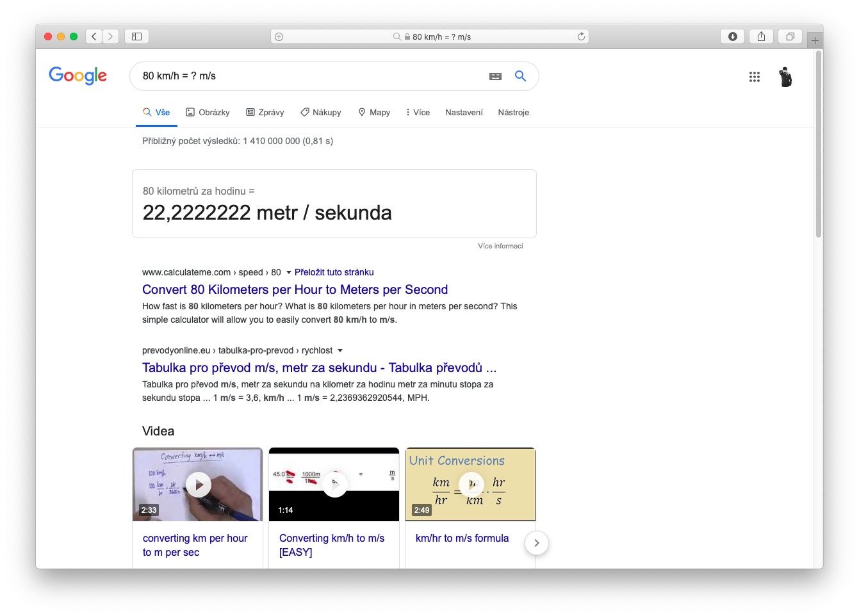
Task: Click the result '22,2222222 metr / sekunda'
Action: pos(267,213)
